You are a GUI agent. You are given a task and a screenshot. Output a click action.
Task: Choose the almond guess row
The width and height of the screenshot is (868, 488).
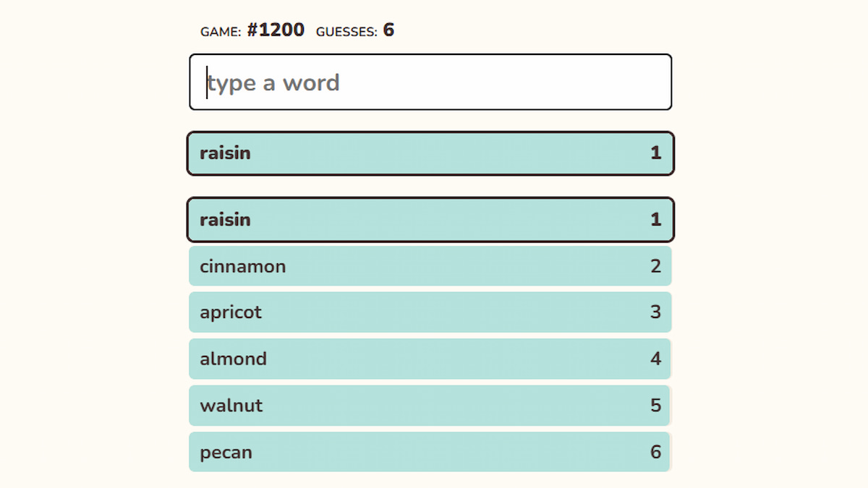coord(430,359)
